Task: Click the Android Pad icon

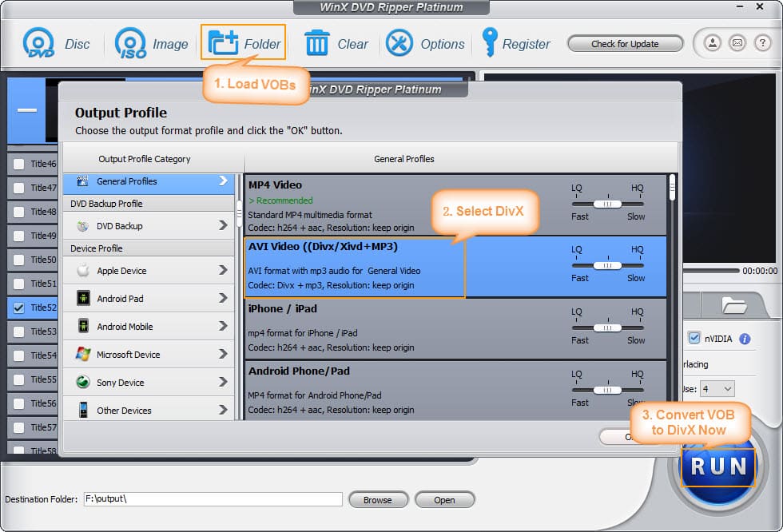Action: coord(83,299)
